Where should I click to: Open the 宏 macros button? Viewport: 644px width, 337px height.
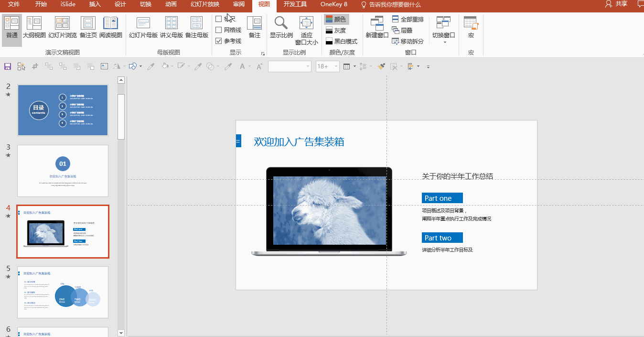(471, 28)
